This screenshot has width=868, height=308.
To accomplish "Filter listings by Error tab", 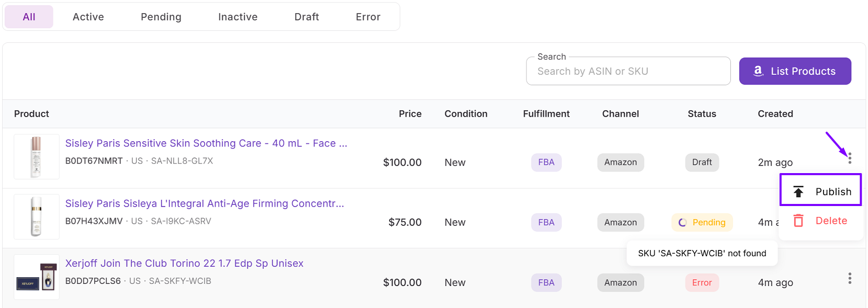I will [x=368, y=17].
